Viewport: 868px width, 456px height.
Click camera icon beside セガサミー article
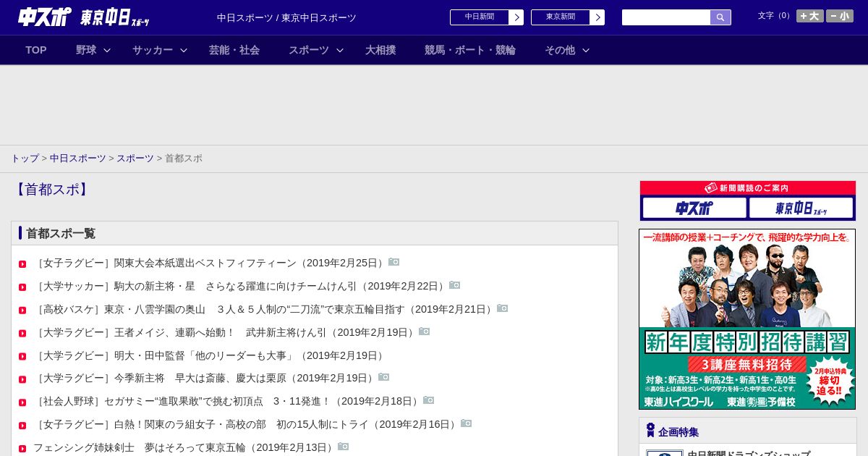(x=429, y=400)
